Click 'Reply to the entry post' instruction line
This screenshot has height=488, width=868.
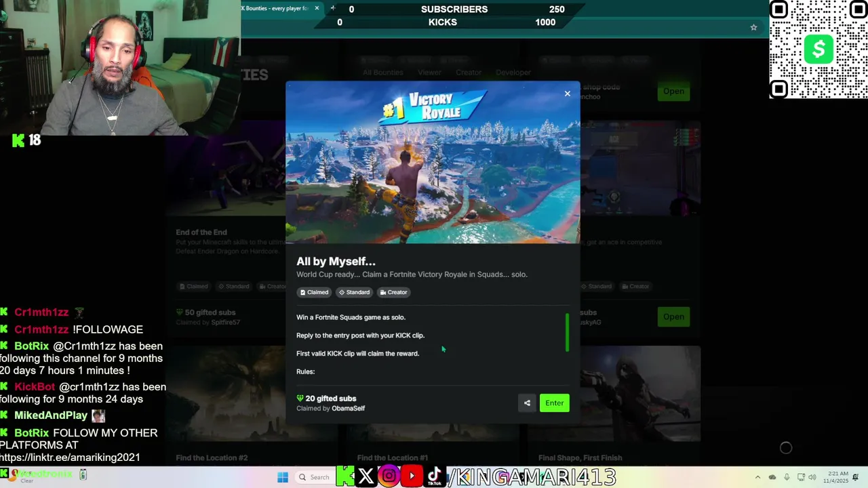click(x=360, y=335)
